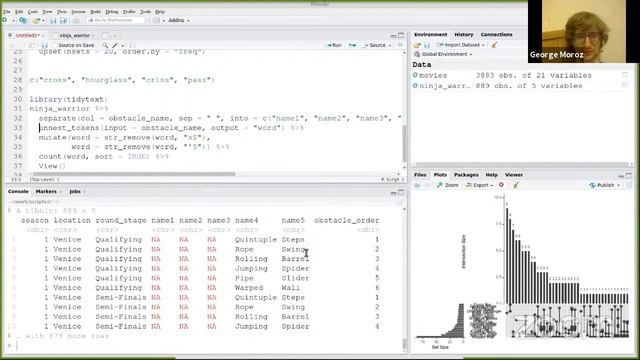
Task: Open the Addins dropdown
Action: tap(179, 20)
